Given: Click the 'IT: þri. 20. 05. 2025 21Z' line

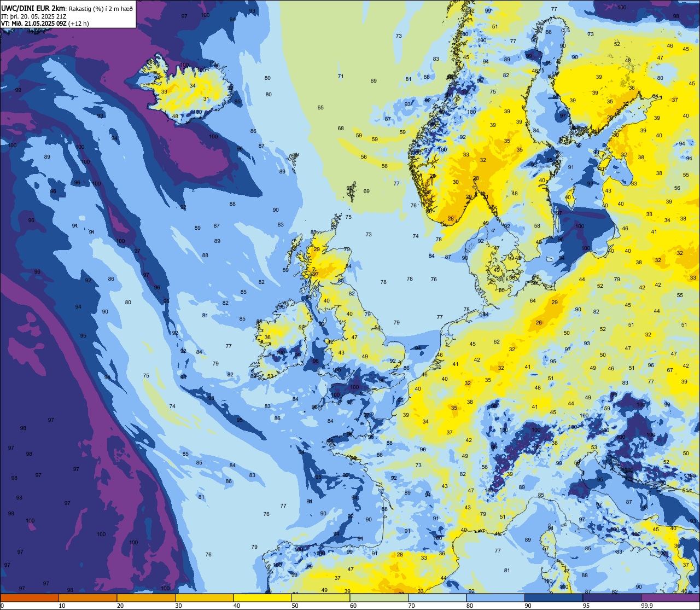Looking at the screenshot, I should pos(33,16).
